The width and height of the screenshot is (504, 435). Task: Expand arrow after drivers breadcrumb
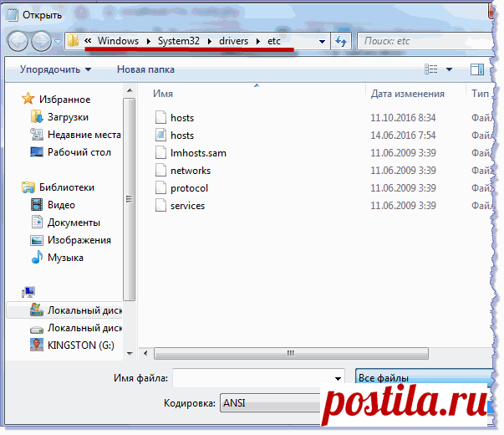(257, 41)
